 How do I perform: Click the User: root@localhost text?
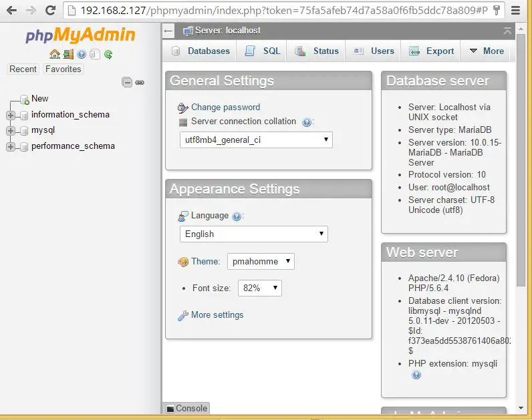click(x=449, y=188)
